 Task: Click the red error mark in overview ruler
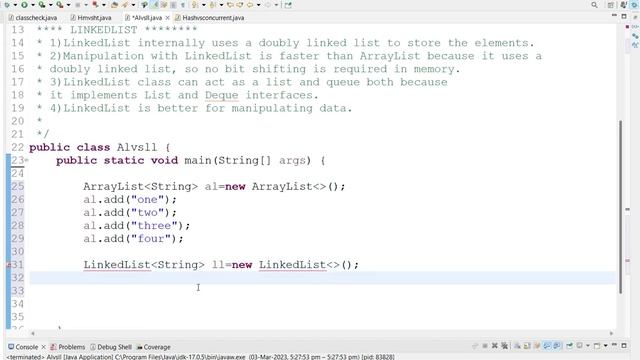[x=628, y=260]
